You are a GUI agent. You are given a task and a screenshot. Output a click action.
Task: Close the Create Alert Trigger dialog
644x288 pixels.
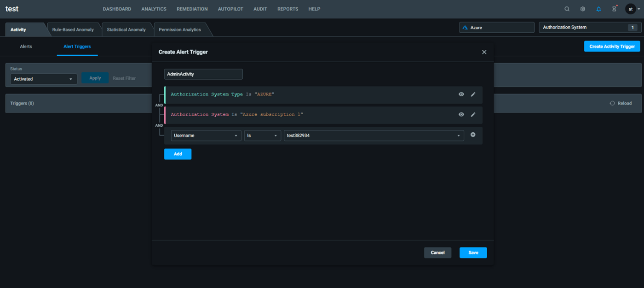pos(484,52)
